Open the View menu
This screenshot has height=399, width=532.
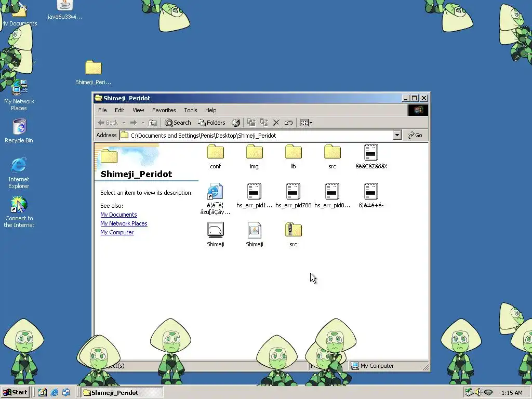pyautogui.click(x=138, y=110)
